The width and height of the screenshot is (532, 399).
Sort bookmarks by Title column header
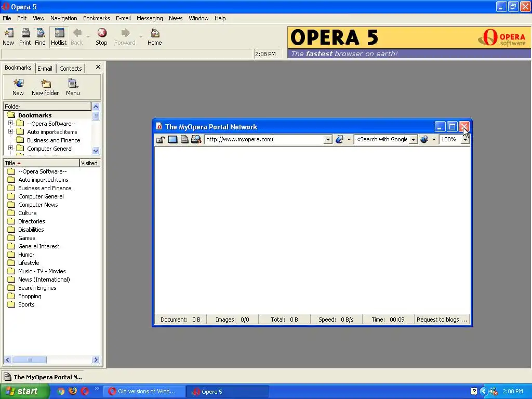pos(41,163)
